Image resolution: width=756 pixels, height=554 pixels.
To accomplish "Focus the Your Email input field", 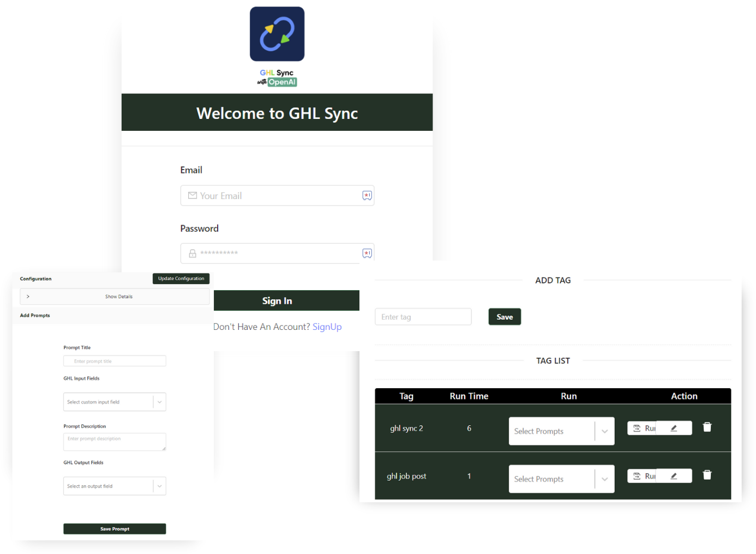I will 277,195.
